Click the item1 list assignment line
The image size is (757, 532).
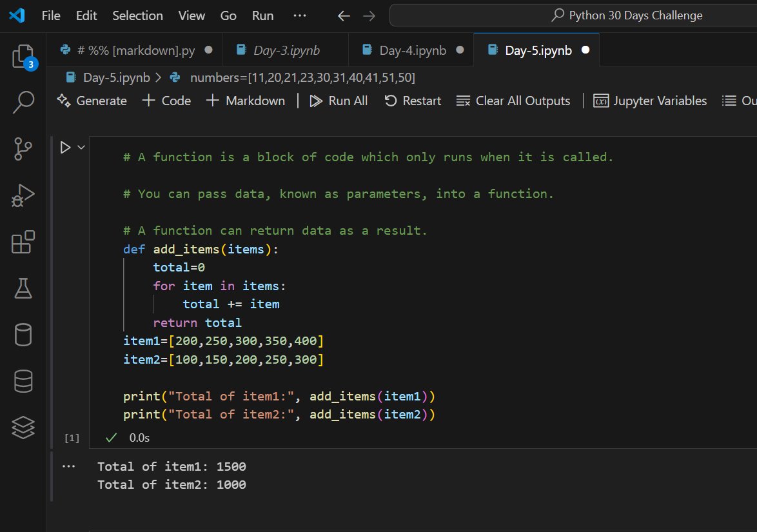click(223, 341)
